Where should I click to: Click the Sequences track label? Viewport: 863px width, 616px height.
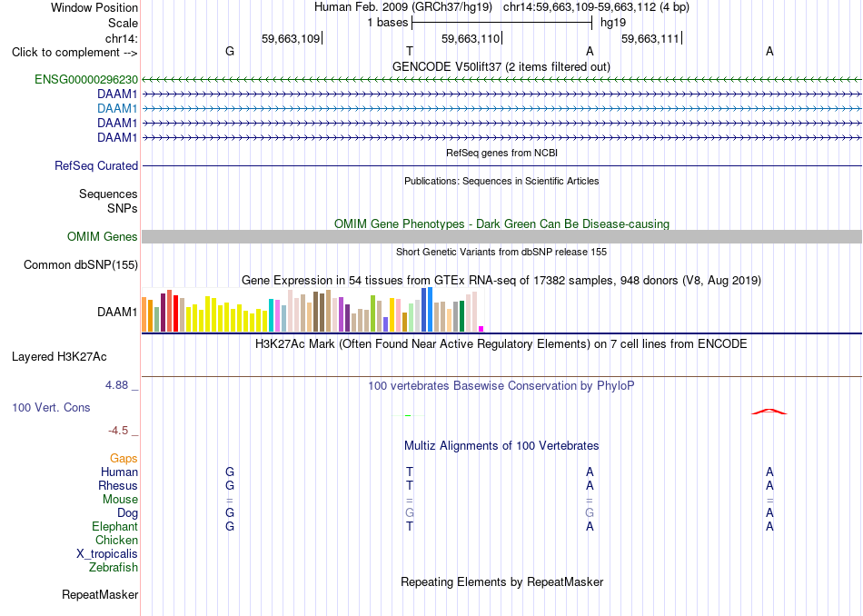pos(108,194)
